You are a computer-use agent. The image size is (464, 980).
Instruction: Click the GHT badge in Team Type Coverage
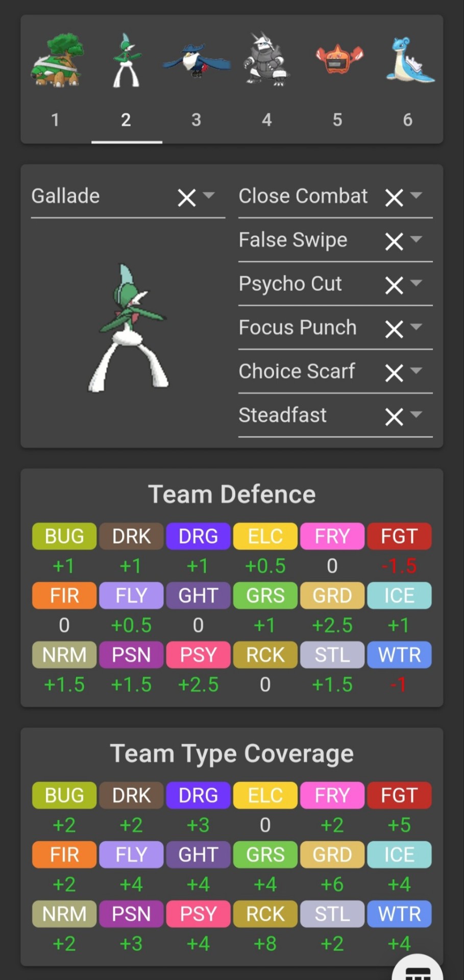[198, 854]
